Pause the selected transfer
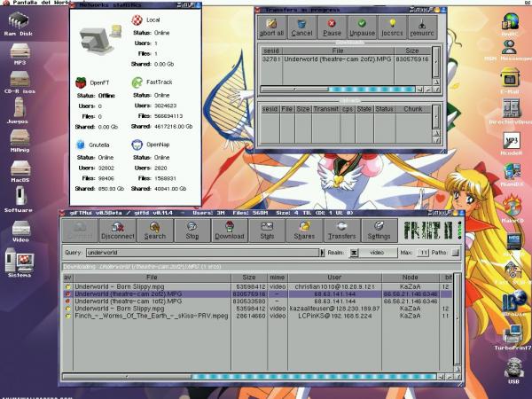The height and width of the screenshot is (399, 532). [332, 27]
